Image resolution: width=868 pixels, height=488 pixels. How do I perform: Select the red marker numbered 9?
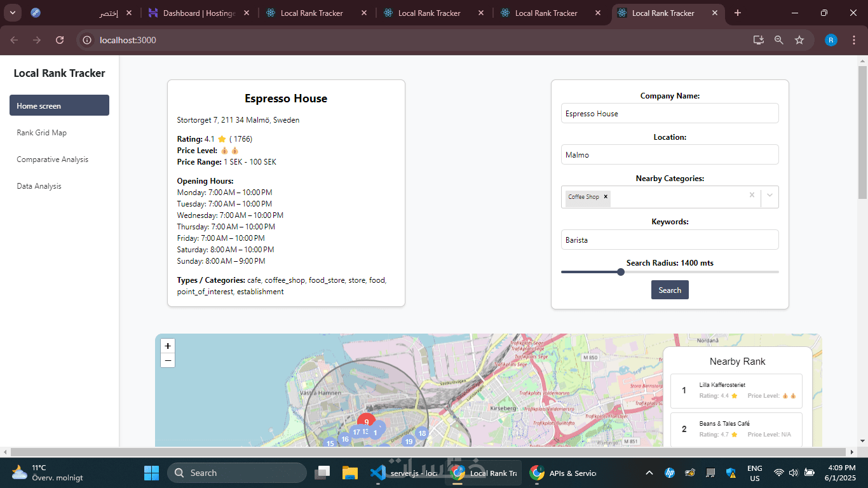(x=366, y=421)
